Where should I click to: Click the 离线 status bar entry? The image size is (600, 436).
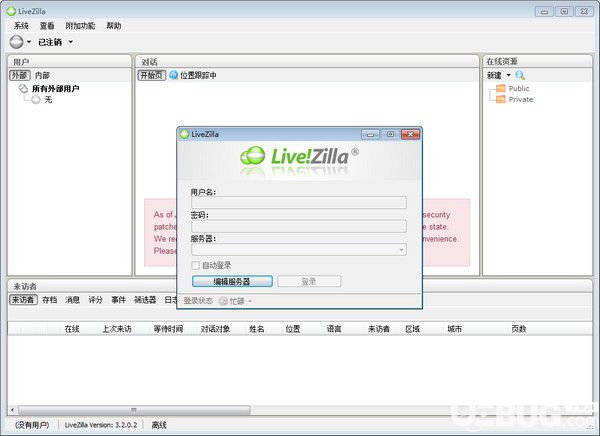(159, 425)
